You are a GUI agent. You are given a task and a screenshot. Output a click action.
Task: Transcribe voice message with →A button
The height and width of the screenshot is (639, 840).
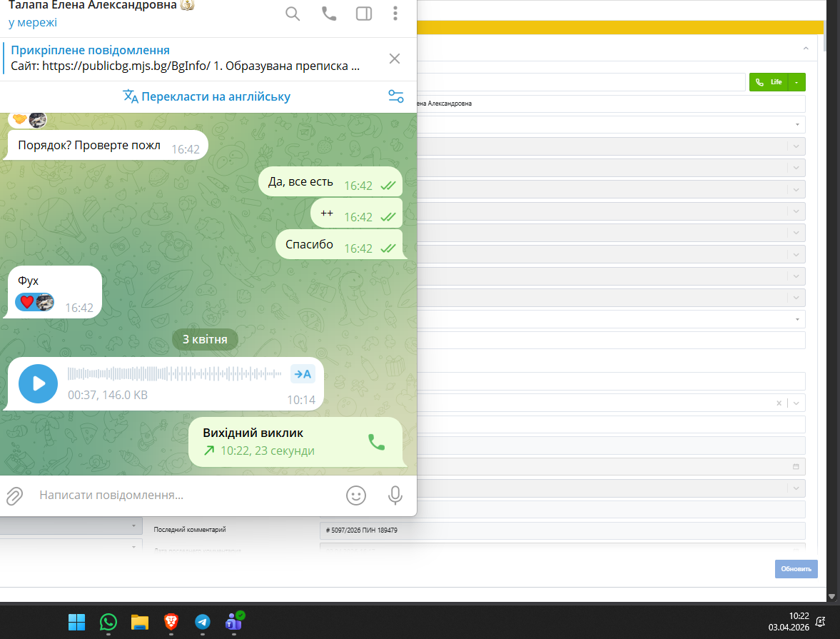[x=303, y=374]
